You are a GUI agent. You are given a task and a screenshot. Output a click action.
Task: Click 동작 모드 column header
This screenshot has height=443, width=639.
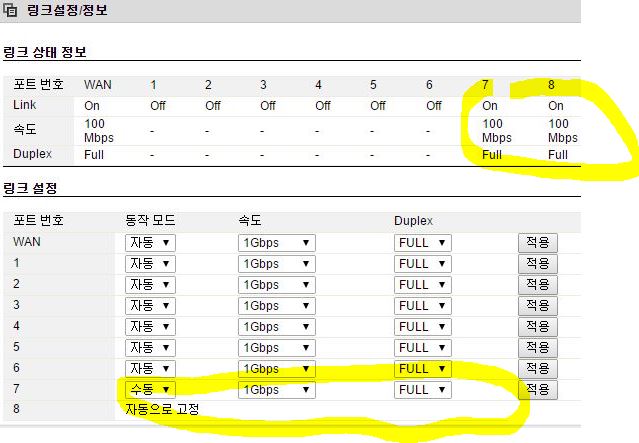click(150, 220)
